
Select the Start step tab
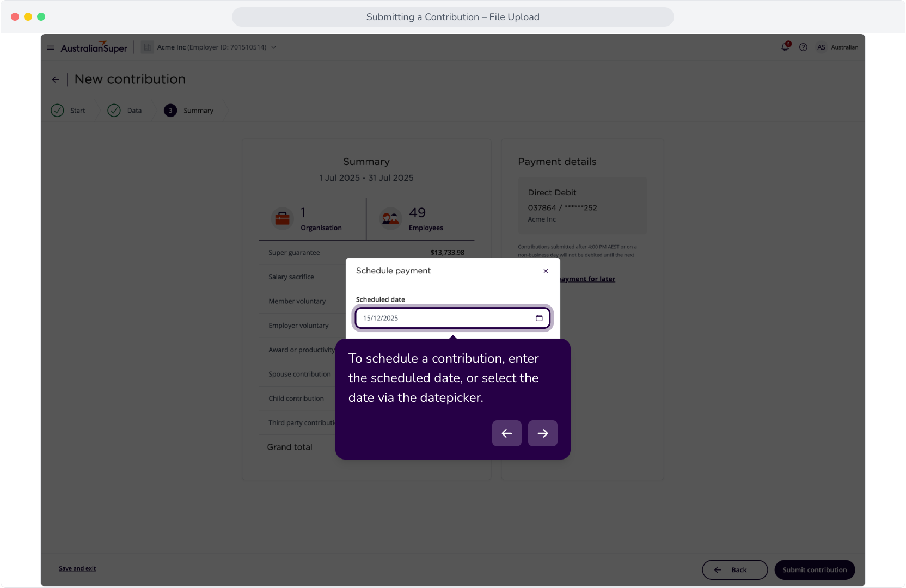click(69, 111)
